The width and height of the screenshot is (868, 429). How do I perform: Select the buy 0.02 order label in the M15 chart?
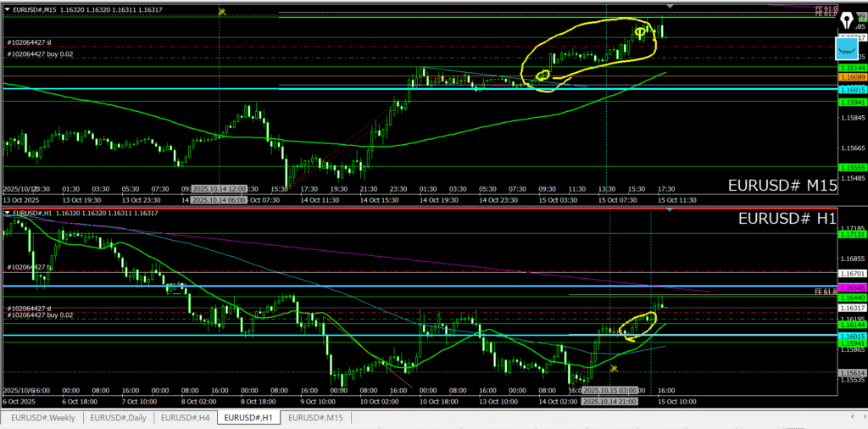click(x=40, y=54)
